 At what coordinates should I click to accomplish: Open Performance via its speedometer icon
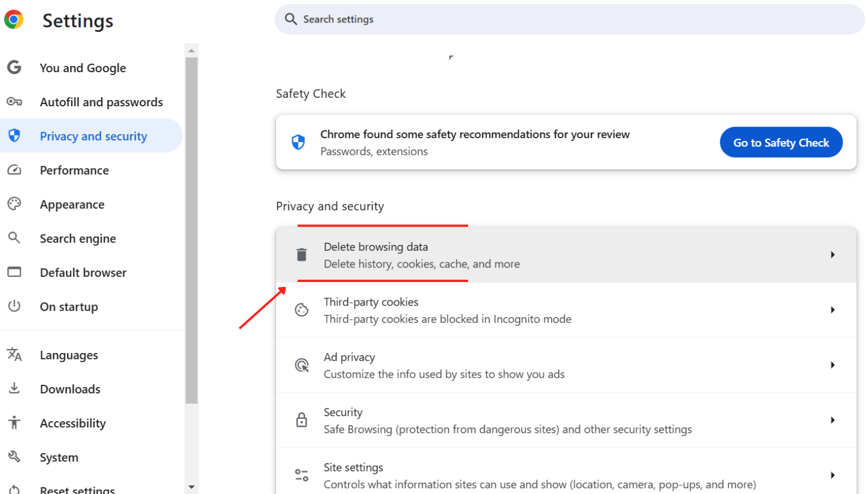point(14,170)
